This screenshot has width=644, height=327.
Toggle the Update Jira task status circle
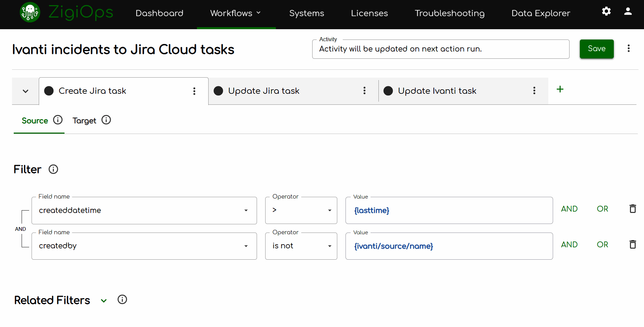pos(219,91)
